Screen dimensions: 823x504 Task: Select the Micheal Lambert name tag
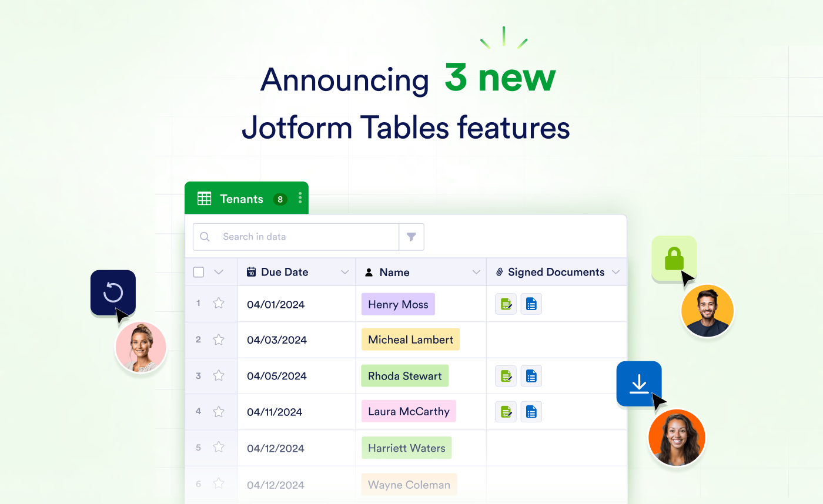click(x=410, y=340)
